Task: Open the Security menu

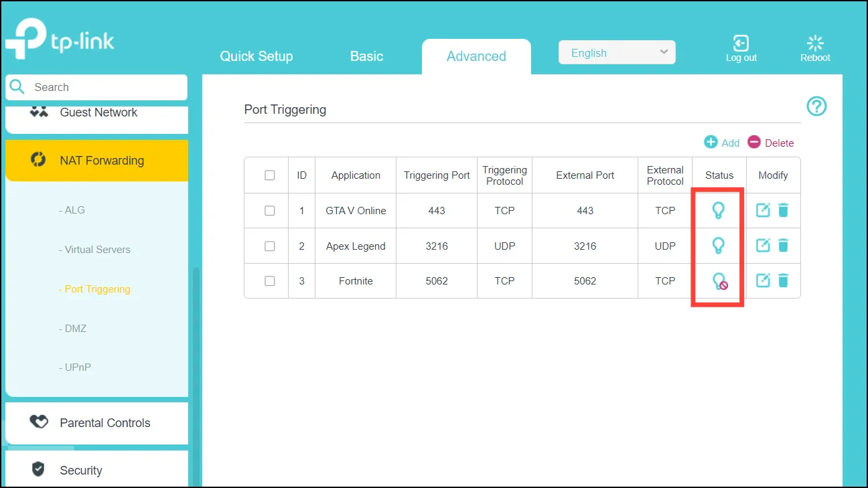Action: point(96,469)
